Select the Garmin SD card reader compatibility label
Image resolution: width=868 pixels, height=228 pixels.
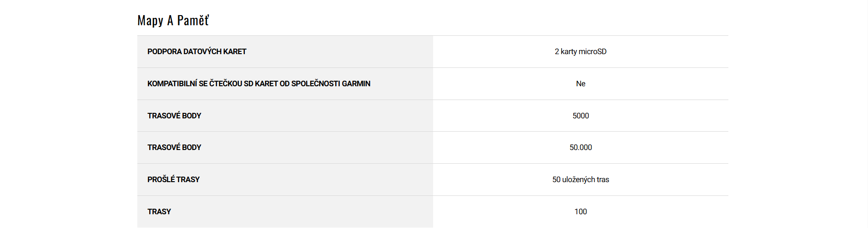pyautogui.click(x=259, y=84)
